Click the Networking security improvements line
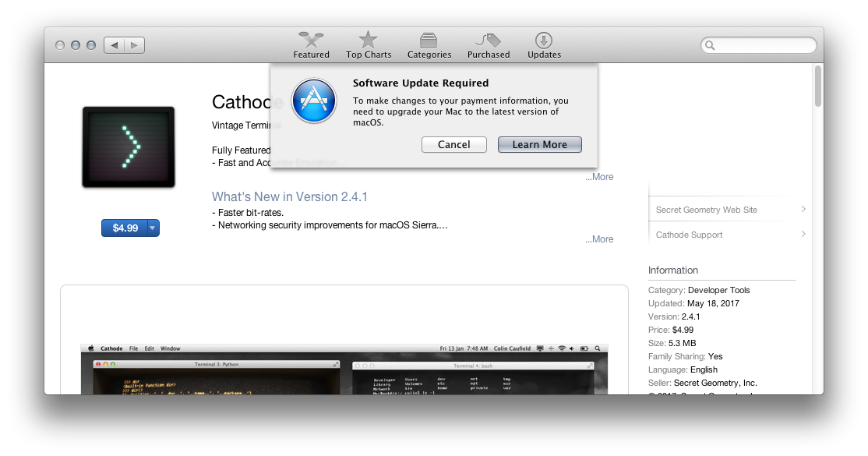Image resolution: width=868 pixels, height=456 pixels. (x=330, y=225)
